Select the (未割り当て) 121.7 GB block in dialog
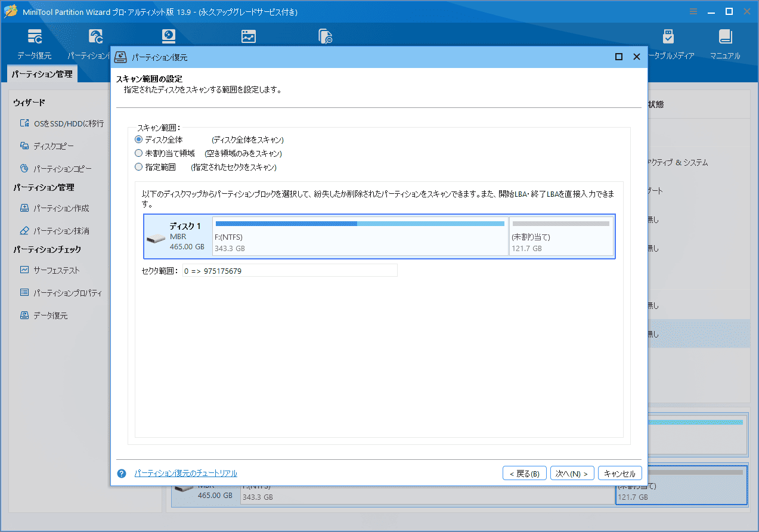 tap(561, 236)
